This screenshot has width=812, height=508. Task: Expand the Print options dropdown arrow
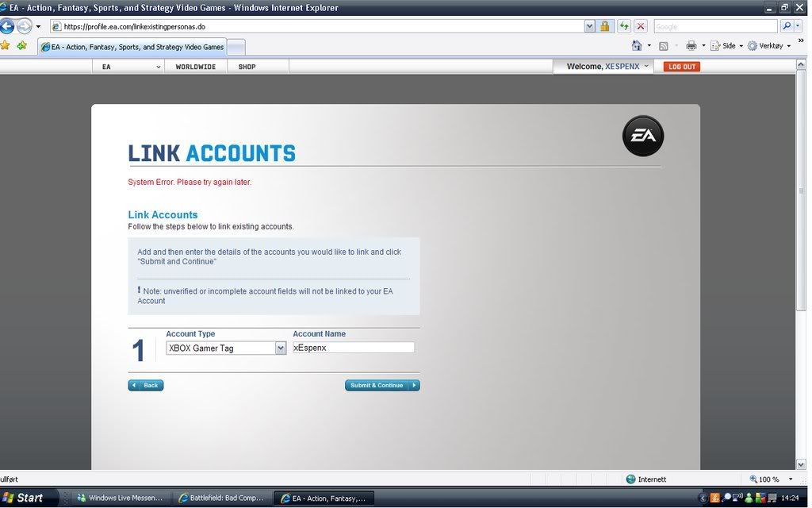coord(703,45)
